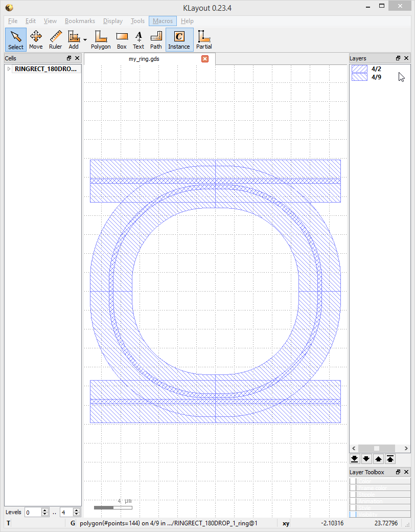The height and width of the screenshot is (532, 415).
Task: Move selected layer up one step
Action: pos(378,459)
